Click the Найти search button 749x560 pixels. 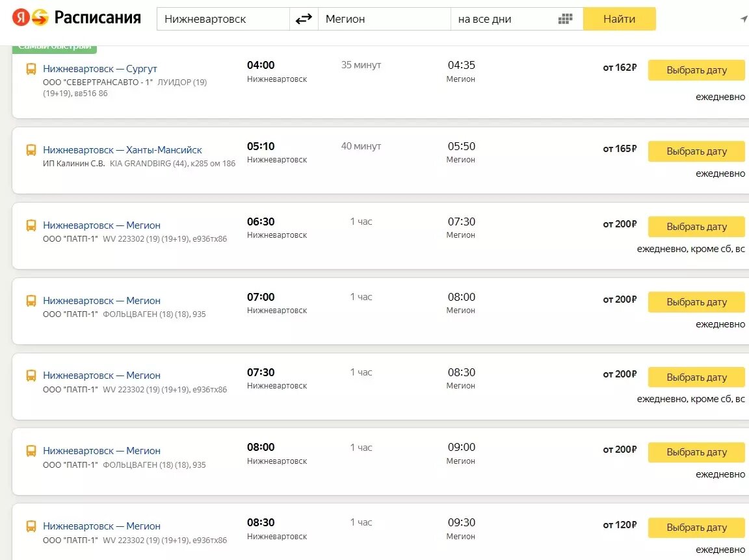coord(619,19)
